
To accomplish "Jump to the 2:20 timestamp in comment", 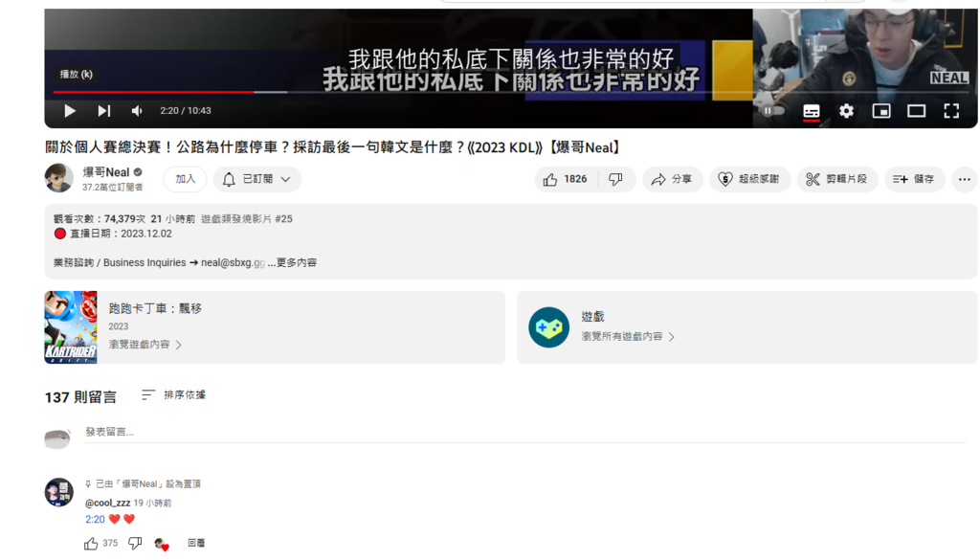I will (95, 519).
